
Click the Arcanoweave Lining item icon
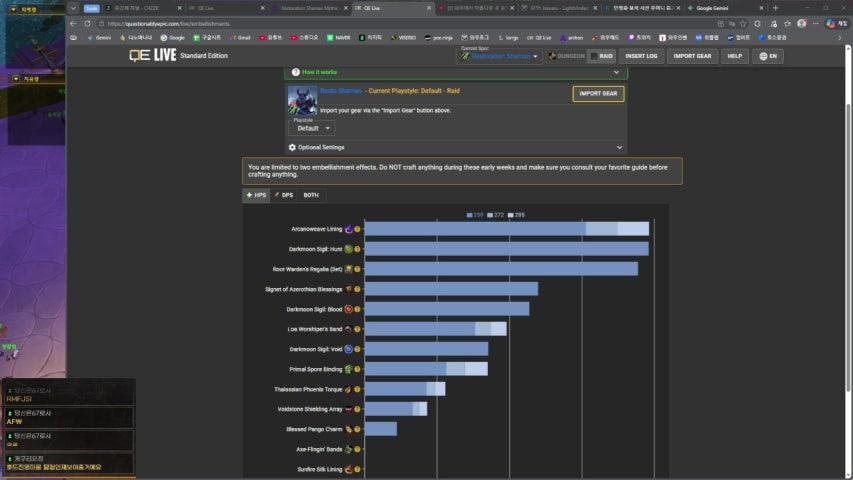(x=348, y=229)
